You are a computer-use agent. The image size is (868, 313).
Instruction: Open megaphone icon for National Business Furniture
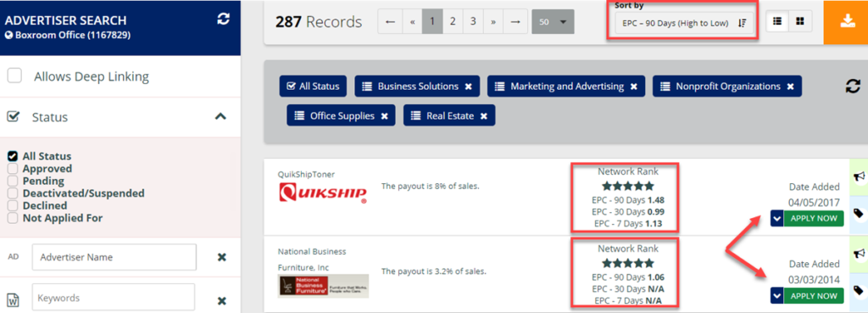pos(859,253)
